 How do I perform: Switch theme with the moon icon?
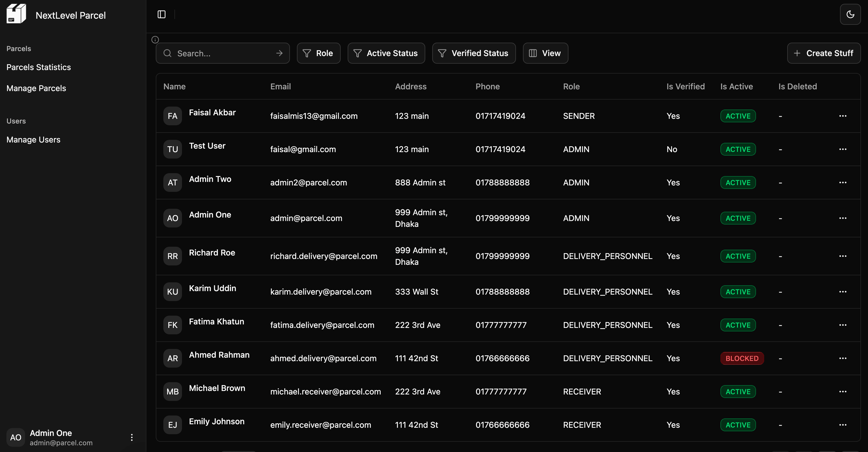tap(850, 15)
